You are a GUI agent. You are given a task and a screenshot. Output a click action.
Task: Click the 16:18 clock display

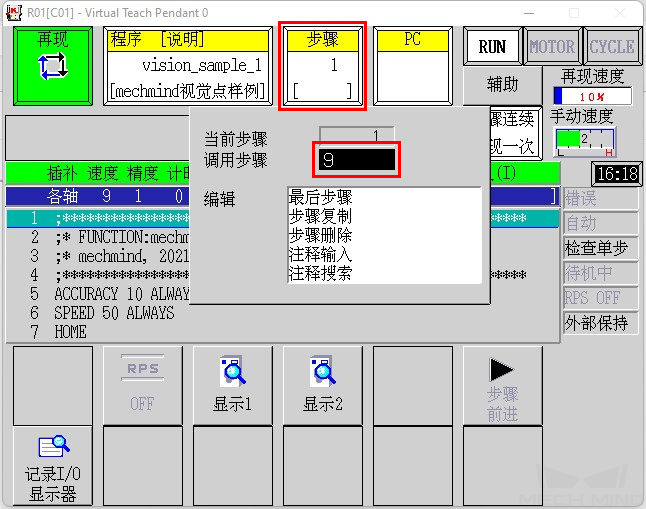click(x=617, y=174)
